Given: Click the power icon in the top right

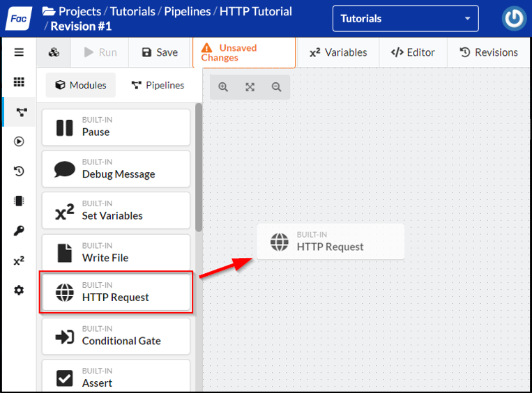Looking at the screenshot, I should (x=514, y=19).
